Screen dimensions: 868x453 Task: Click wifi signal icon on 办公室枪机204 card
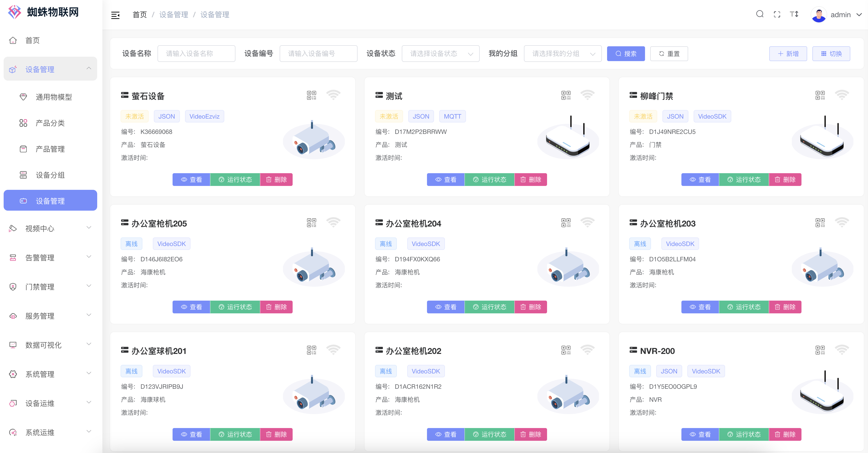[x=588, y=222]
